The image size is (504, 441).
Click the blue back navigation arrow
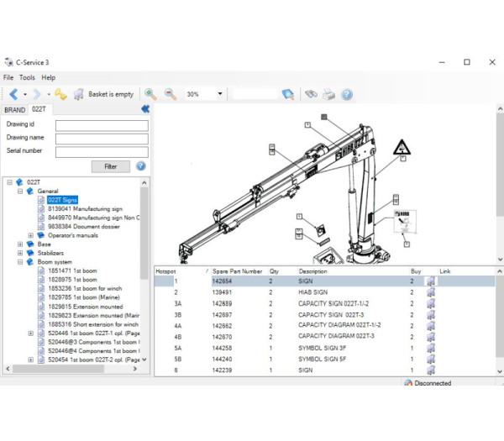tap(13, 94)
